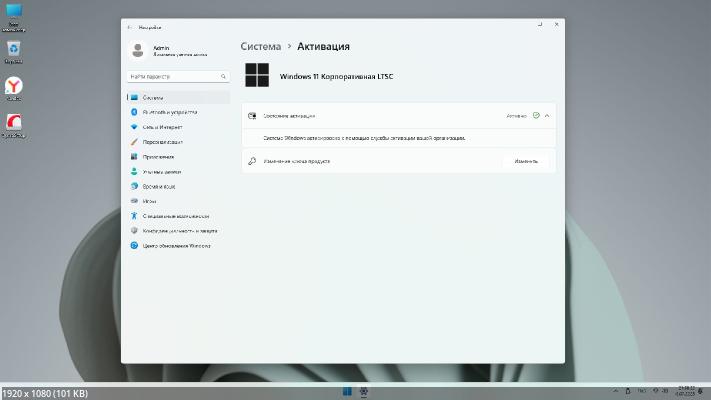Image resolution: width=711 pixels, height=400 pixels.
Task: Click the Изменить button
Action: 526,161
